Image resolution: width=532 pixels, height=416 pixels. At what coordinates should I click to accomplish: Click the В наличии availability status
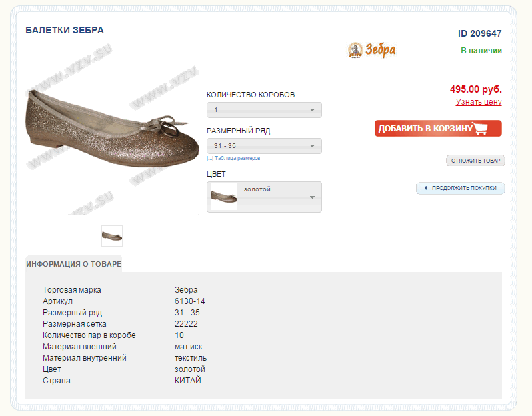[x=481, y=51]
